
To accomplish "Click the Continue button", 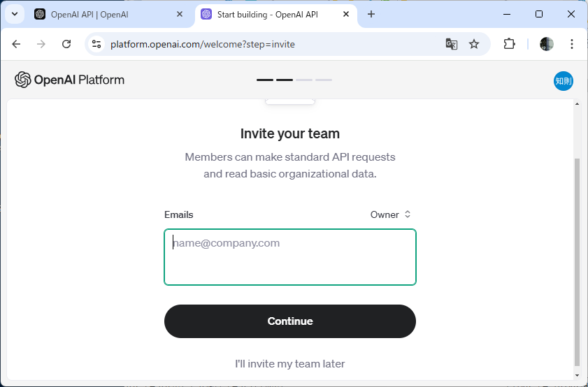I will pyautogui.click(x=290, y=321).
